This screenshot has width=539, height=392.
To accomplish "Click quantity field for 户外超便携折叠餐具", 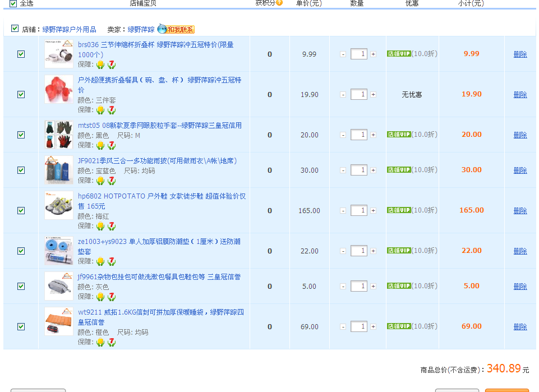I will [359, 94].
